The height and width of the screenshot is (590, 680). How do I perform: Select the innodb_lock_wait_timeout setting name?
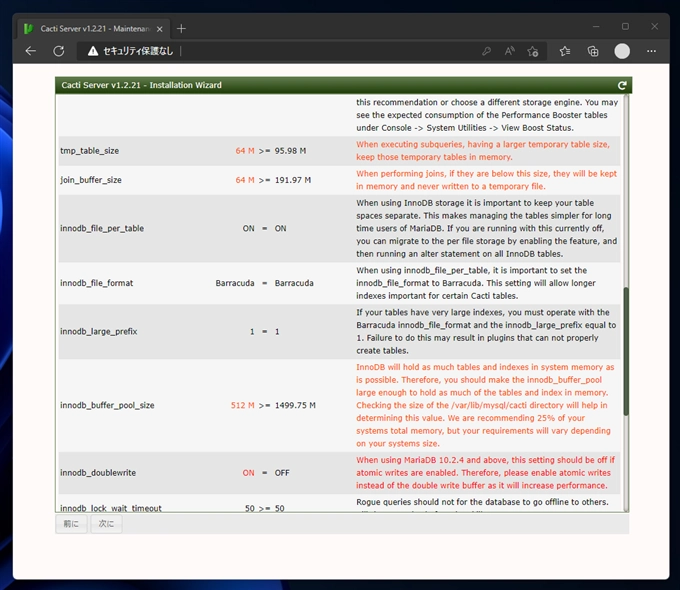point(111,508)
